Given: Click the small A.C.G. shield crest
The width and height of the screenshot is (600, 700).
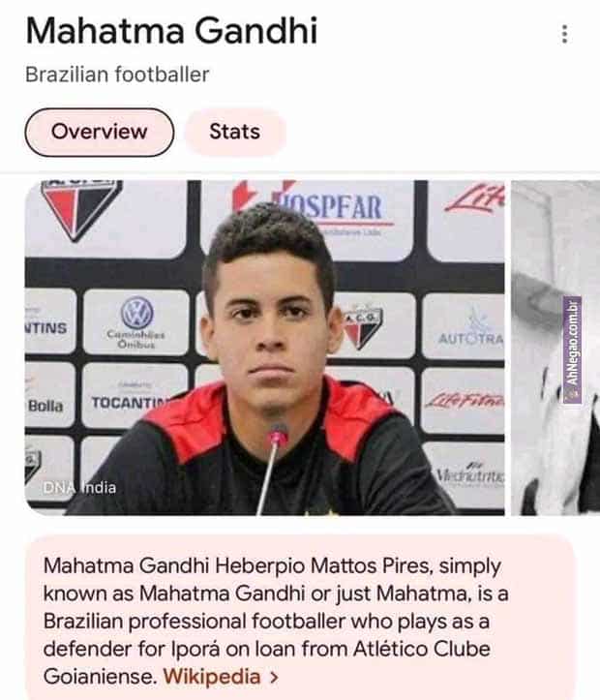Looking at the screenshot, I should tap(365, 327).
